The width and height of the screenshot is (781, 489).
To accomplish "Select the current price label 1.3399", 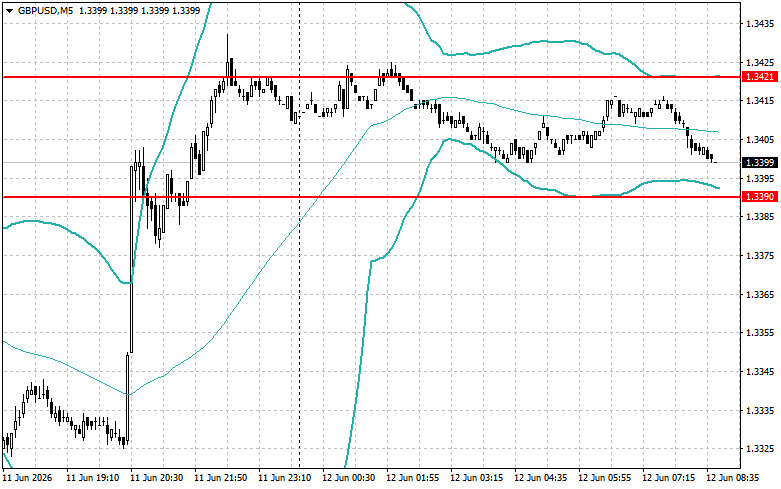I will pyautogui.click(x=760, y=163).
